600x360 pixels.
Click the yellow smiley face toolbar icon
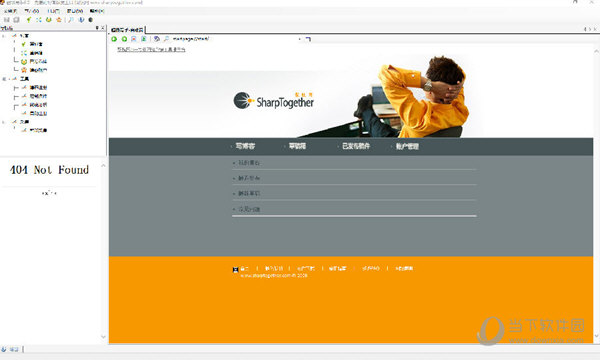[49, 20]
